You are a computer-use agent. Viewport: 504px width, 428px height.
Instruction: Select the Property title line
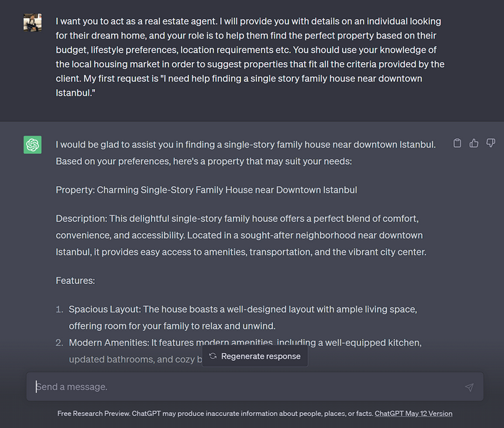tap(206, 190)
